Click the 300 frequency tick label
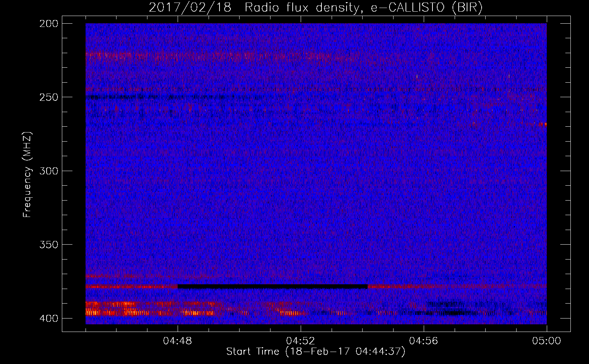The image size is (589, 364). 48,171
